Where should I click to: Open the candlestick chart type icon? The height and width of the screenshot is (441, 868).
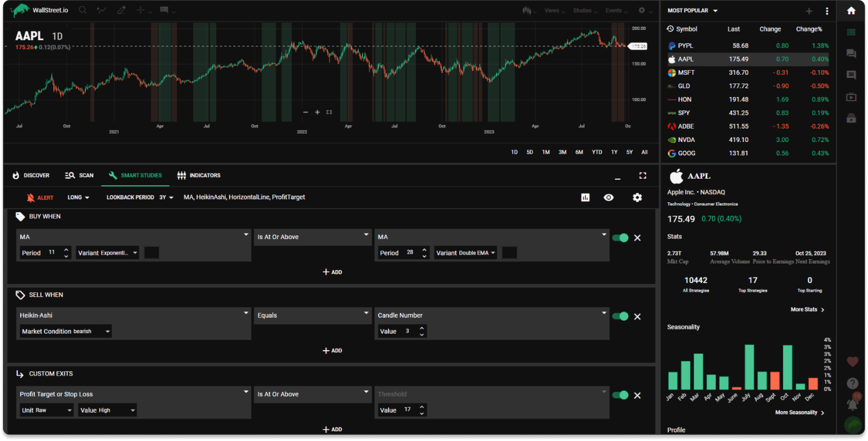pos(526,10)
